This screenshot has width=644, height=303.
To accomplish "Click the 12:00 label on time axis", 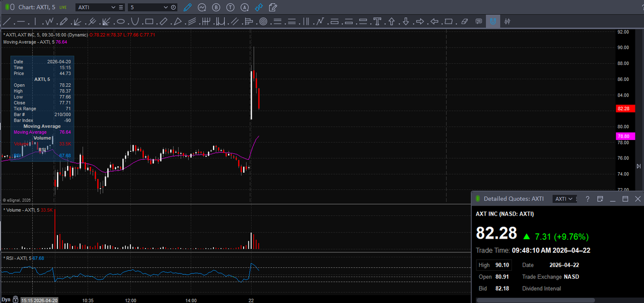I will 130,300.
